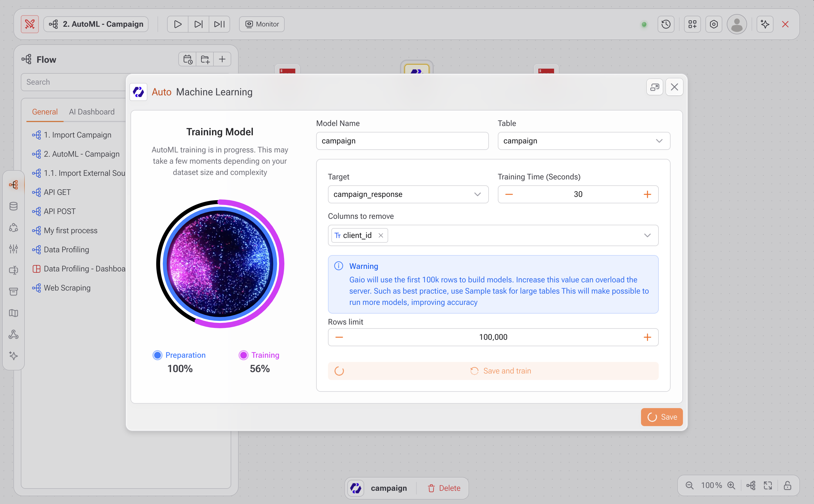Open the history clock icon
The height and width of the screenshot is (504, 814).
(666, 24)
